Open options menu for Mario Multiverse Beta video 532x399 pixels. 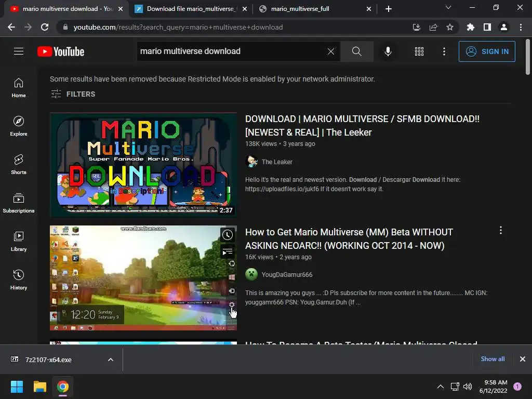coord(501,230)
